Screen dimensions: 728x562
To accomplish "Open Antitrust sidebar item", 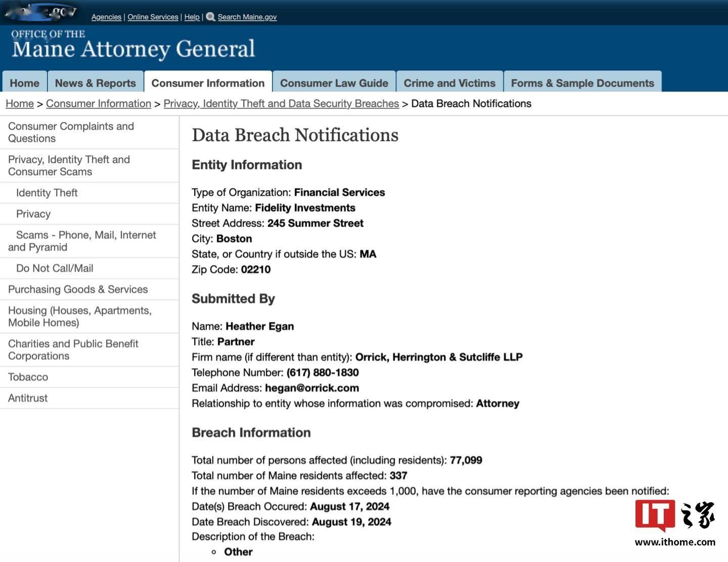I will coord(89,398).
